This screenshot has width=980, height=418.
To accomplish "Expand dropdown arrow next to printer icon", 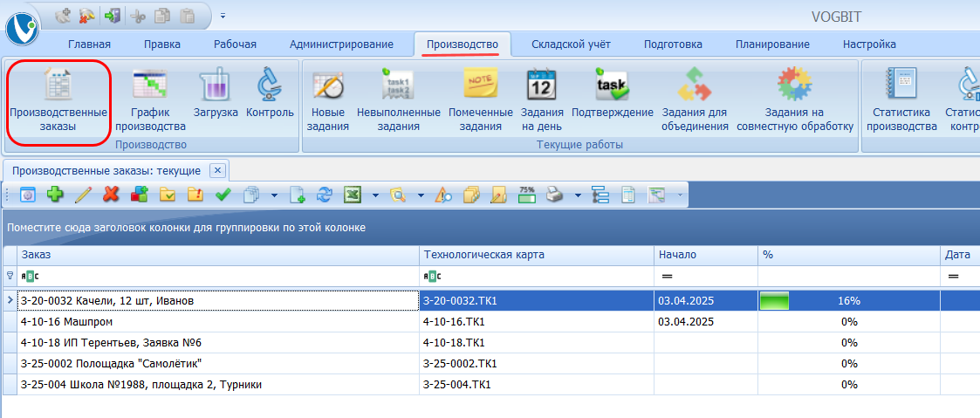I will coord(577,195).
